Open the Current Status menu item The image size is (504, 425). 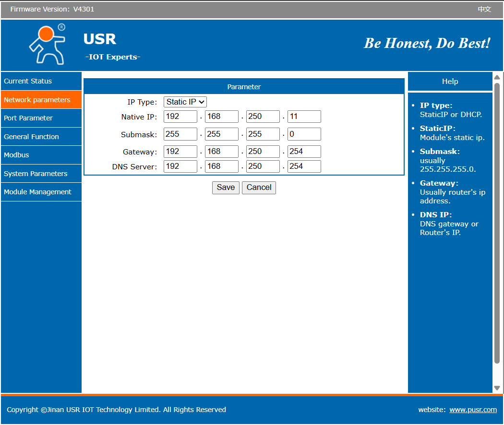[28, 81]
